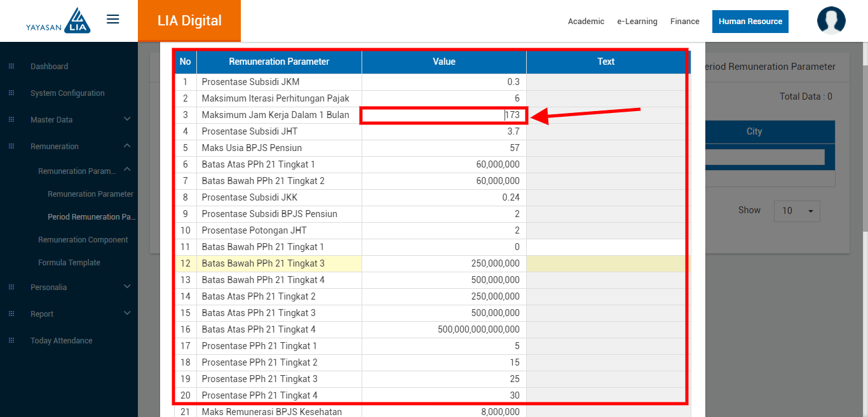Screen dimensions: 868x417
Task: Click Text field for Batas Bawah Tingkat 1
Action: click(606, 247)
